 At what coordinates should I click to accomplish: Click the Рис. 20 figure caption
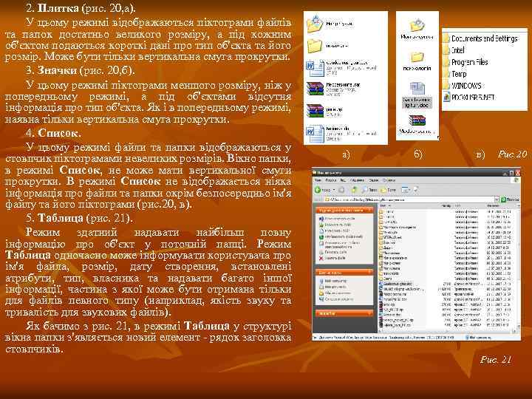(512, 154)
